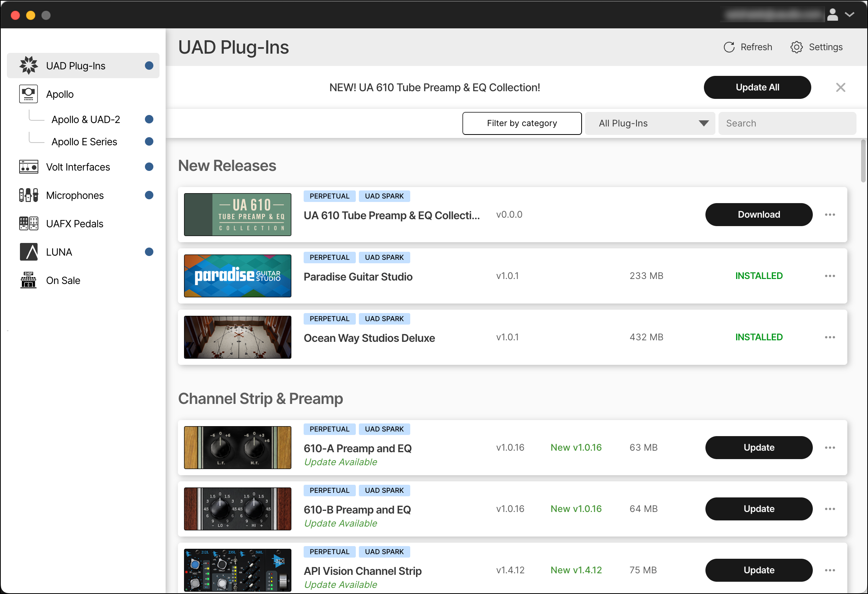The width and height of the screenshot is (868, 594).
Task: Select Apollo & UAD-2 in the sidebar
Action: click(x=86, y=119)
